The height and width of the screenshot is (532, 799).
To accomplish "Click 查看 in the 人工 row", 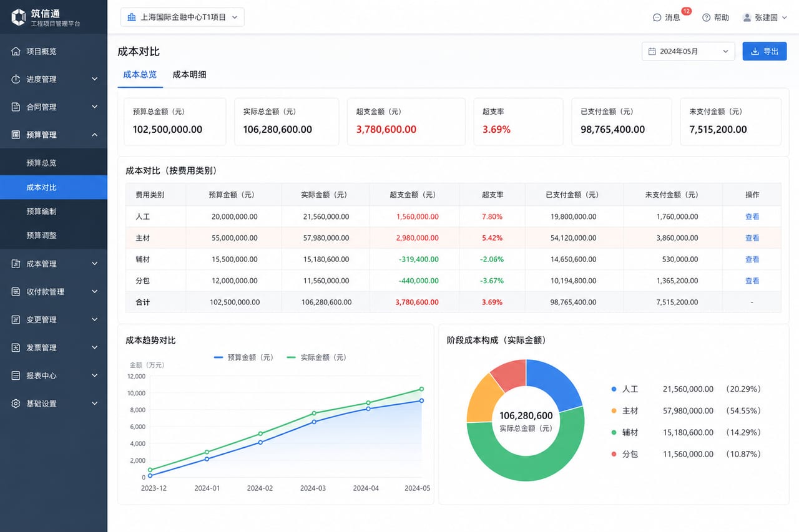I will 752,216.
